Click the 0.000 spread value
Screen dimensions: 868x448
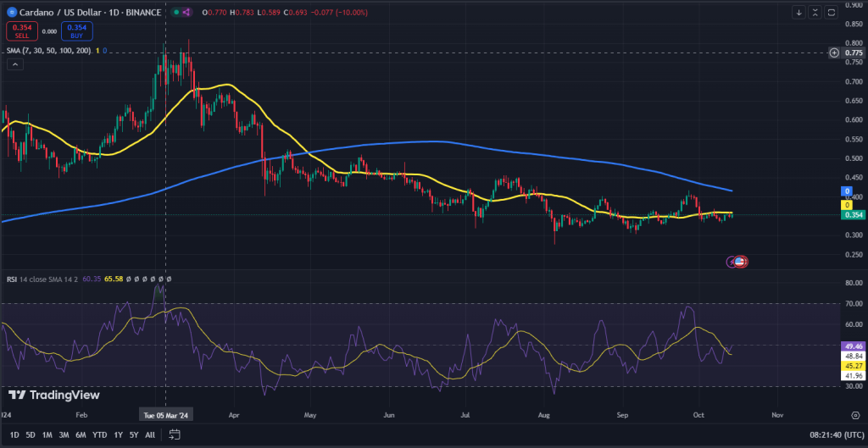point(49,31)
